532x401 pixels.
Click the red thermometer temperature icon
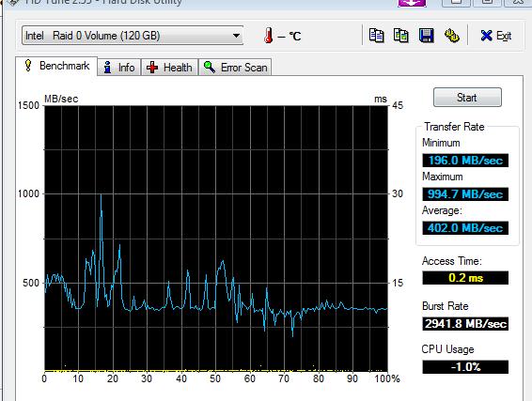tap(269, 36)
